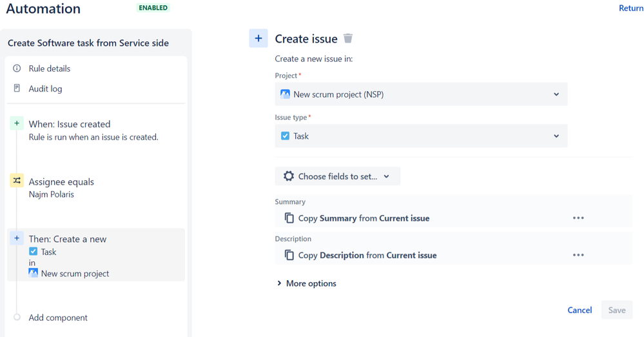Click the copy icon in Summary field
Viewport: 644px width, 337px height.
[289, 218]
